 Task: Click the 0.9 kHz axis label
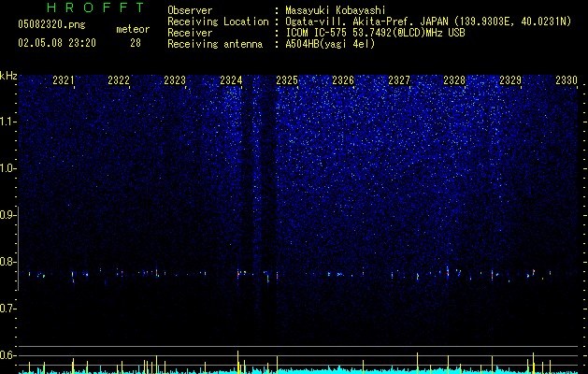click(7, 215)
